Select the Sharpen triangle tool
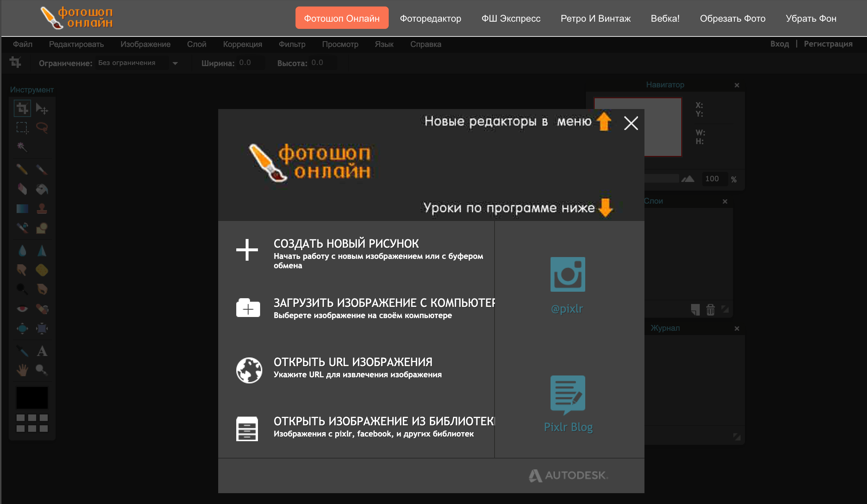Viewport: 867px width, 504px height. coord(42,251)
